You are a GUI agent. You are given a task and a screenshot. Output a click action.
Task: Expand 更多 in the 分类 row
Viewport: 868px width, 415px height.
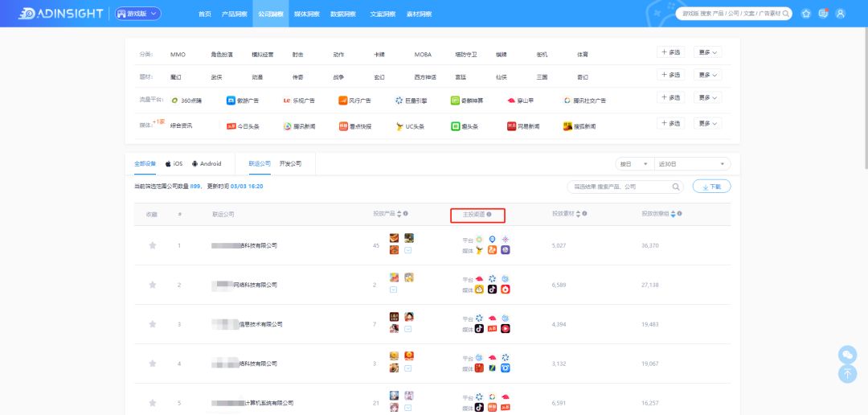[x=707, y=52]
